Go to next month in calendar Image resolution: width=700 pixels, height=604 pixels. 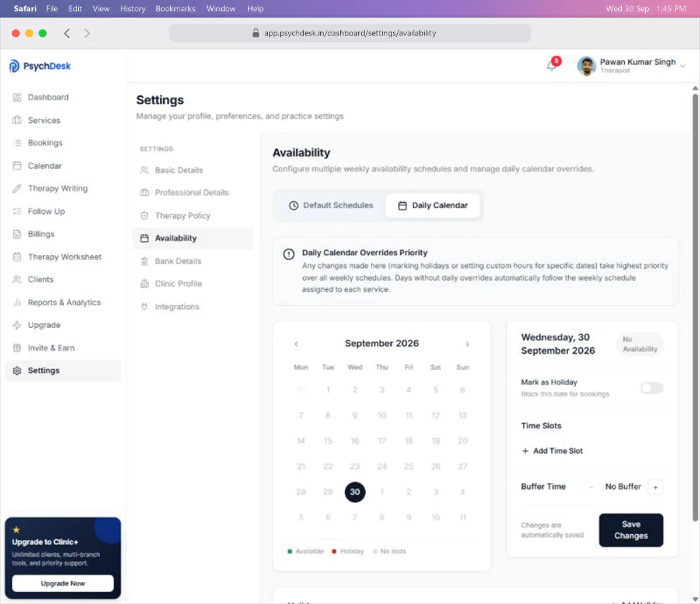[x=467, y=344]
